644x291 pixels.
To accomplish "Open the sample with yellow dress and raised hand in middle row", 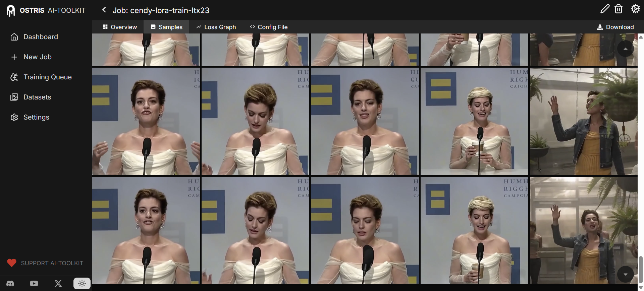I will pyautogui.click(x=584, y=122).
